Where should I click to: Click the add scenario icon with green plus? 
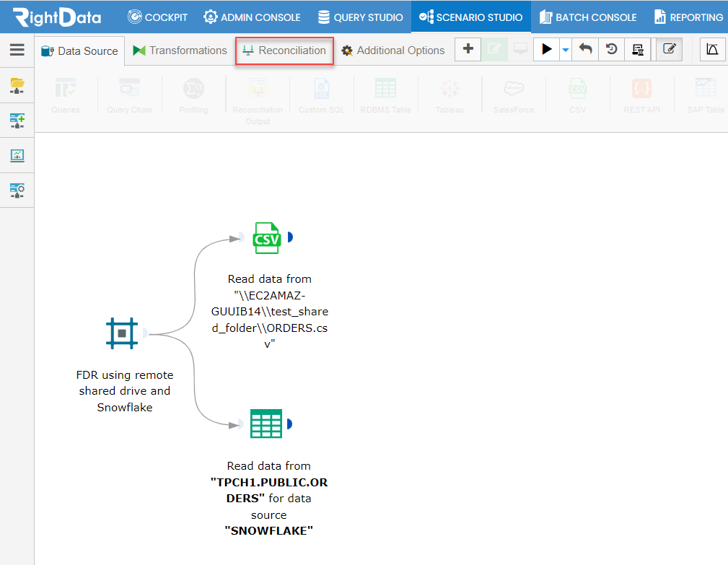(x=17, y=121)
